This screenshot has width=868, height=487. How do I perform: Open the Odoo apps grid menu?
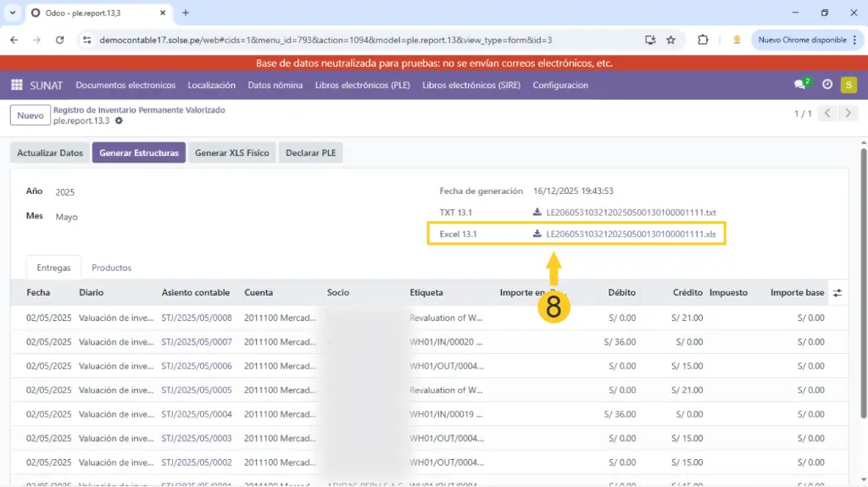click(x=16, y=85)
